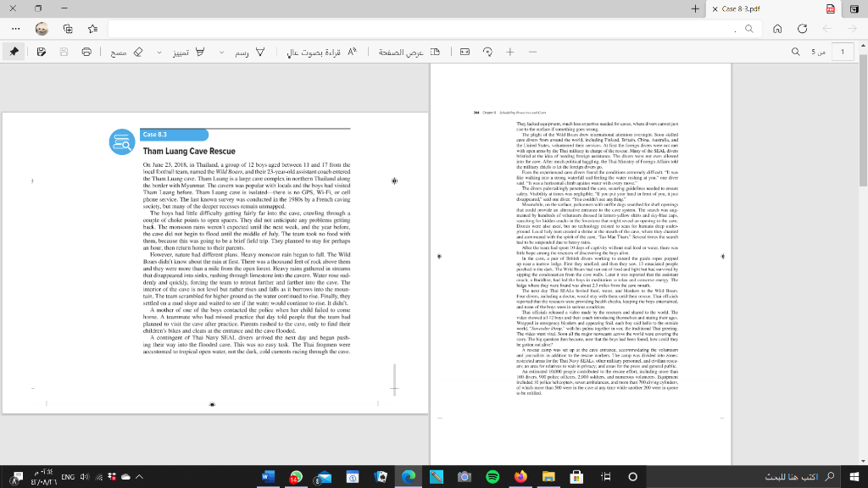Image resolution: width=868 pixels, height=488 pixels.
Task: Switch ENG input language
Action: tap(68, 477)
